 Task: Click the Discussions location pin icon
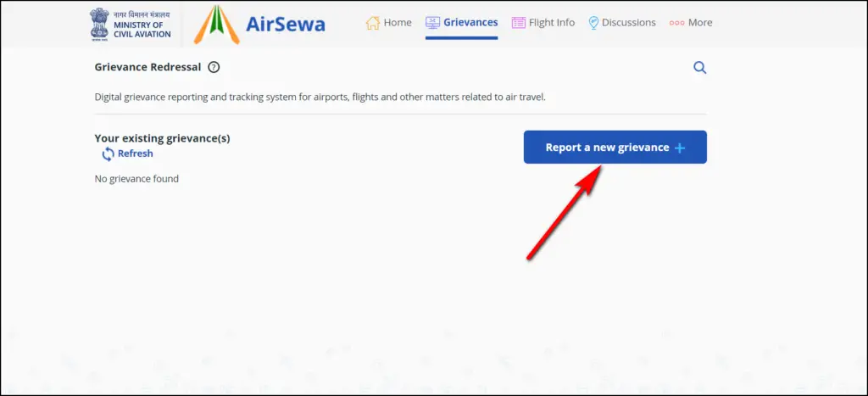coord(593,23)
